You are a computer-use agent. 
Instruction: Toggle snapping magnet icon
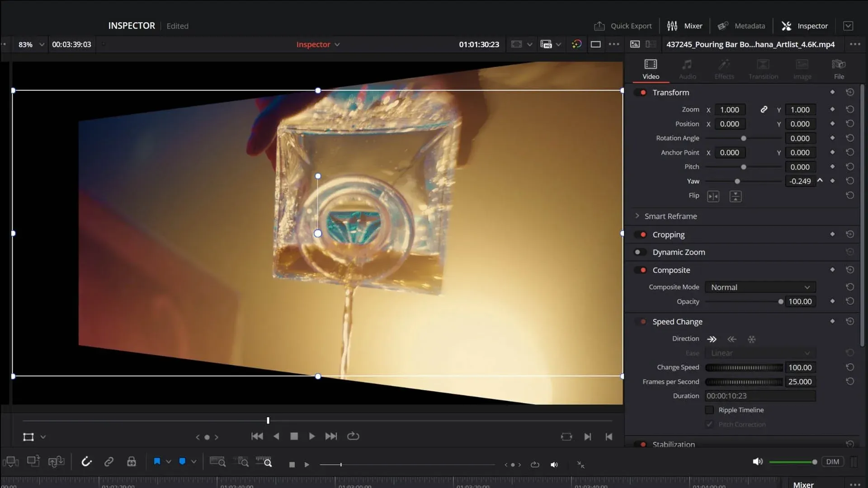tap(86, 462)
